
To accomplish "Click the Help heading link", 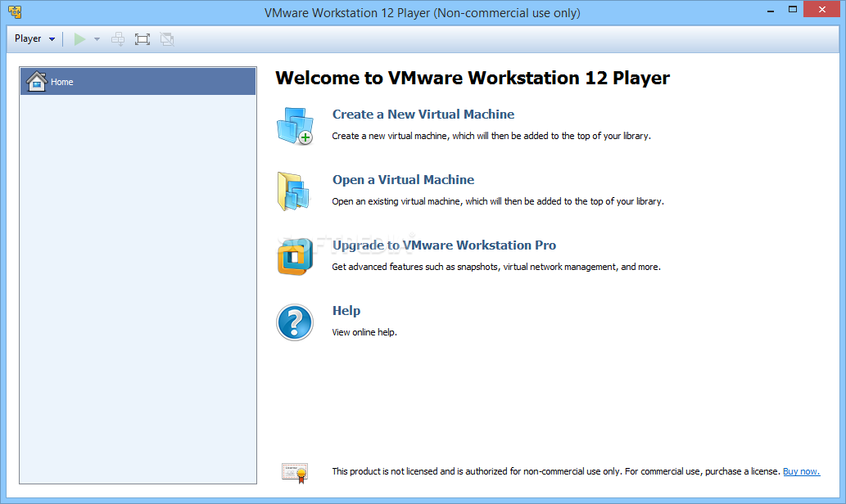I will pos(346,310).
